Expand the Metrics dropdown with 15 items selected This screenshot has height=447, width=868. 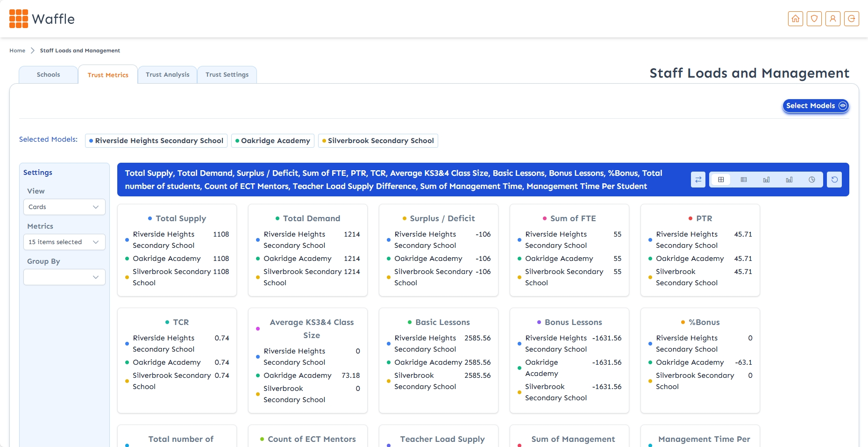click(x=64, y=242)
